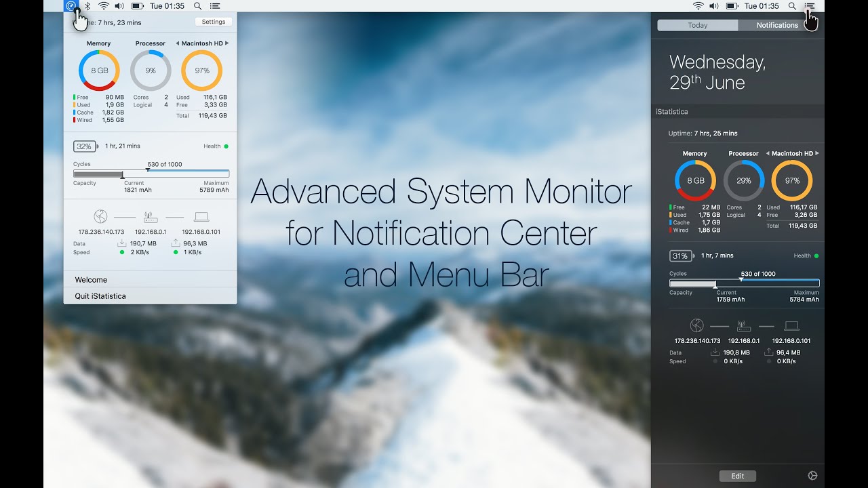
Task: Click the "5789 mAh" maximum capacity value
Action: (214, 190)
